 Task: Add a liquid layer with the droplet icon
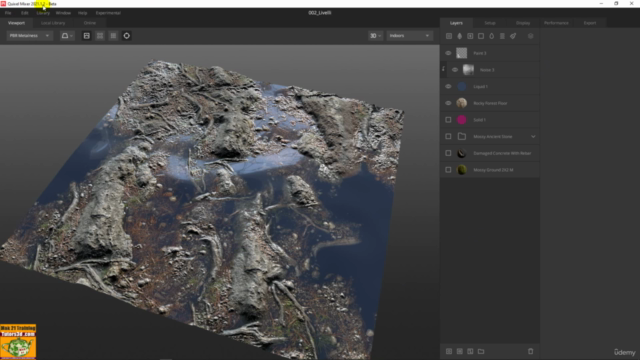491,36
